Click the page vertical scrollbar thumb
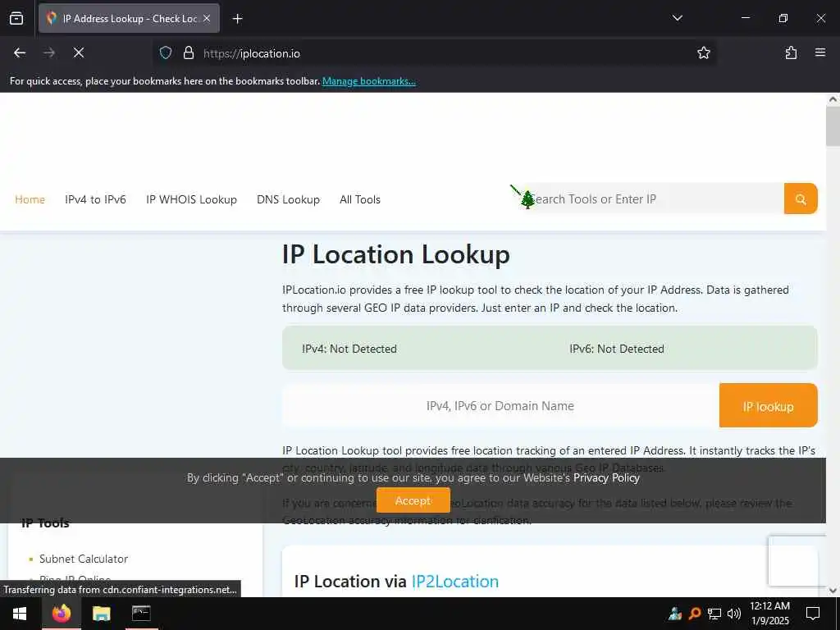The width and height of the screenshot is (840, 630). click(x=833, y=126)
